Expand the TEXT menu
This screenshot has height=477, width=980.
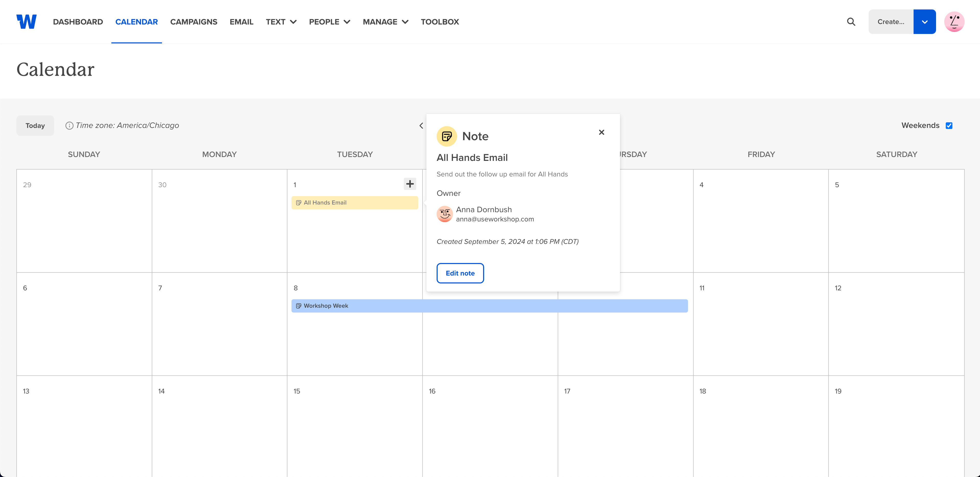(281, 22)
